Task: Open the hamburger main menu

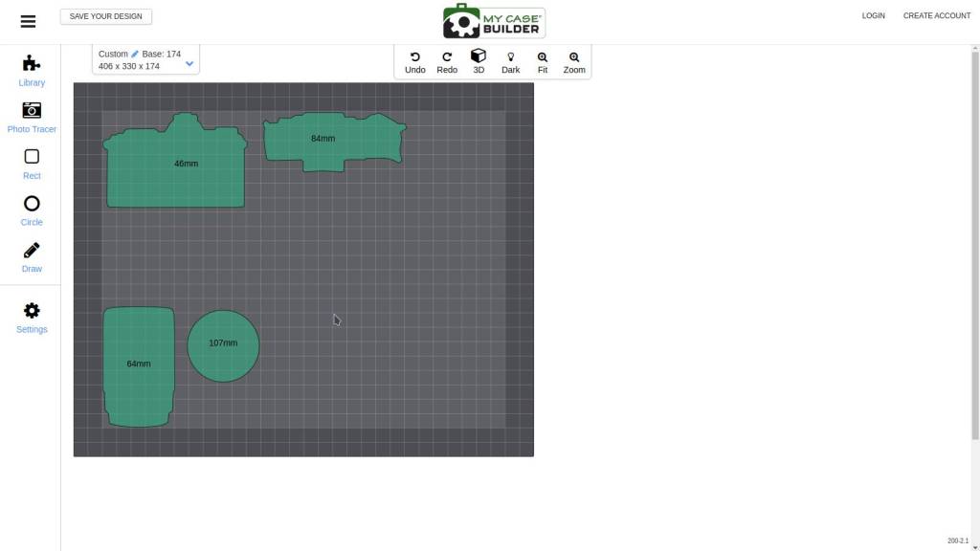Action: pyautogui.click(x=28, y=22)
